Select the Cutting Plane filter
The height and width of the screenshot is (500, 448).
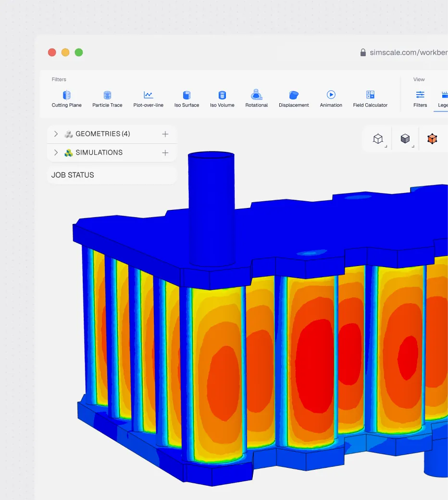point(66,99)
